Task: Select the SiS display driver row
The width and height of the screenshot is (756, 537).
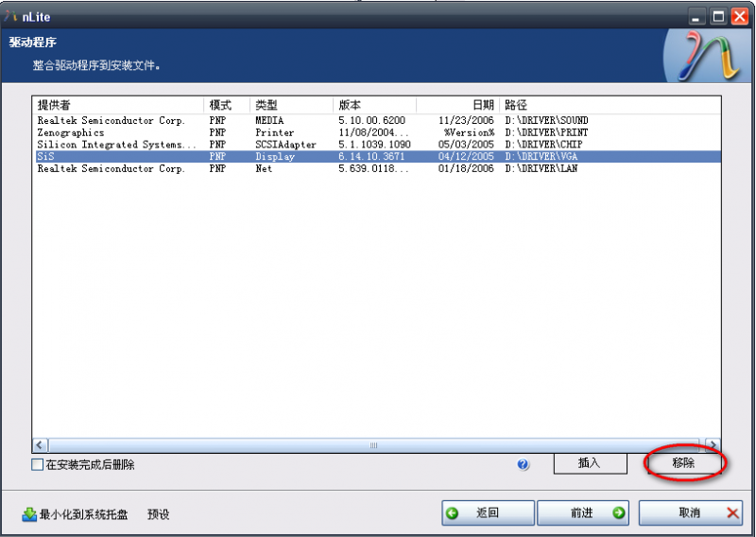Action: [378, 156]
